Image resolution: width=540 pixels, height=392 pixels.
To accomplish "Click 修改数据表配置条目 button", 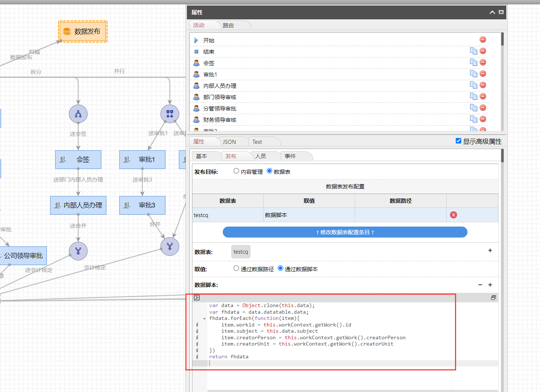I will coord(345,232).
